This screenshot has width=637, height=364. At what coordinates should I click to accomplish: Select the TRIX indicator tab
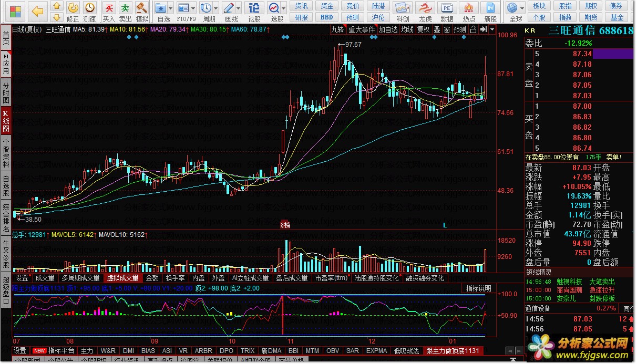point(248,350)
